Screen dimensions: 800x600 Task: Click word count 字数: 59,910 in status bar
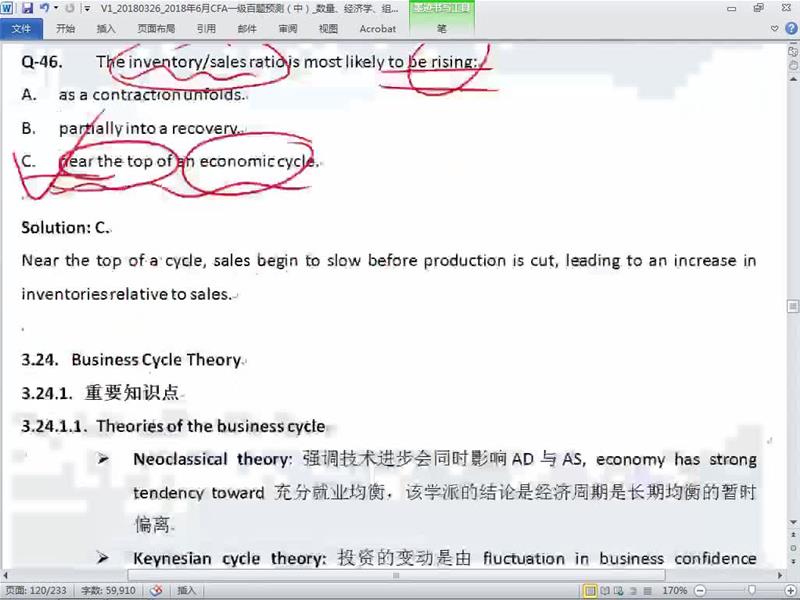pyautogui.click(x=109, y=591)
